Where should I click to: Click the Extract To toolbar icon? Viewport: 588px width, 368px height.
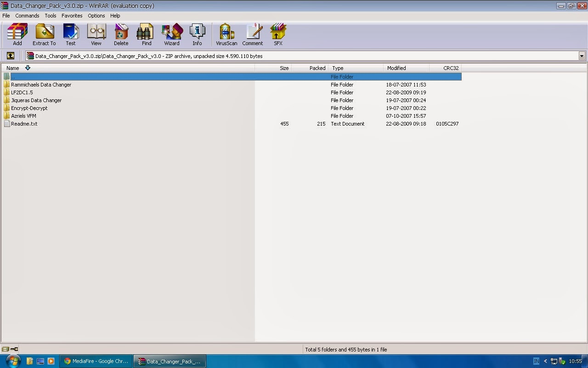point(44,35)
